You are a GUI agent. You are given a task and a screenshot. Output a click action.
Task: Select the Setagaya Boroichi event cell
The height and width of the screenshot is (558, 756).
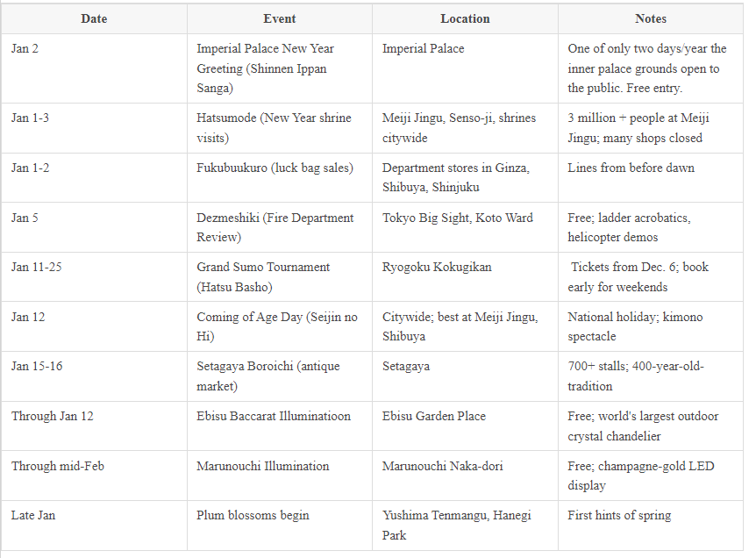pos(280,376)
